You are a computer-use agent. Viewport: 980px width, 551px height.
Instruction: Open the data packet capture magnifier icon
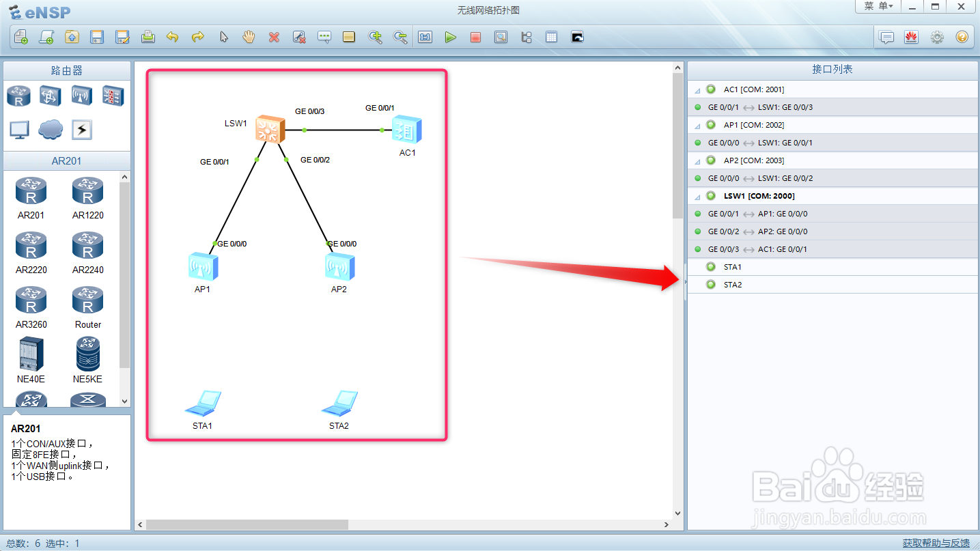tap(501, 37)
